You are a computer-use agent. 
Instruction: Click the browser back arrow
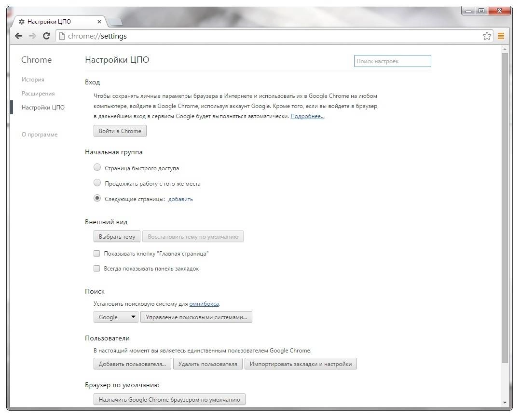pos(19,36)
